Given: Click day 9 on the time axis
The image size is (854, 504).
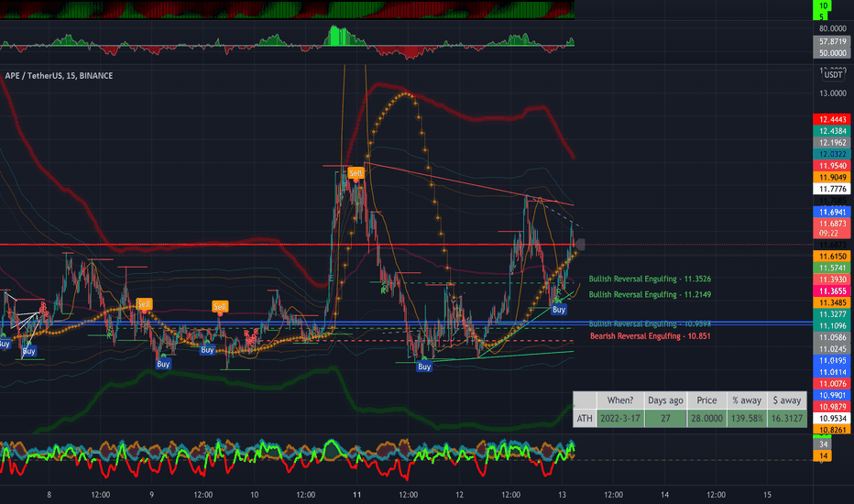Looking at the screenshot, I should click(x=151, y=495).
